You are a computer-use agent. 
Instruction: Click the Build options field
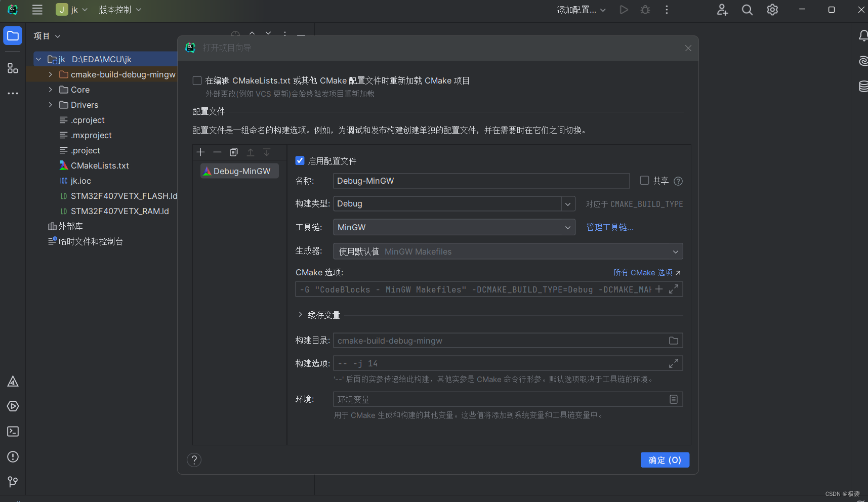pos(508,363)
